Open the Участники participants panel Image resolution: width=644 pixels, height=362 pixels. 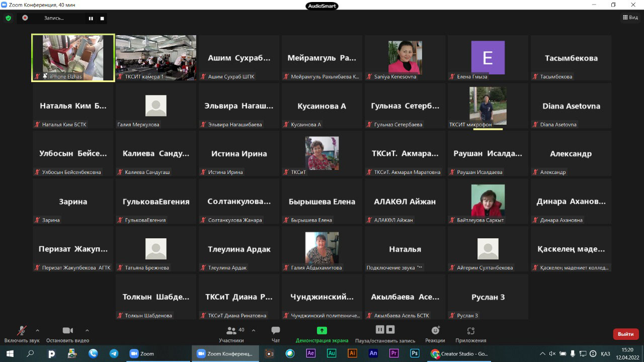click(231, 334)
